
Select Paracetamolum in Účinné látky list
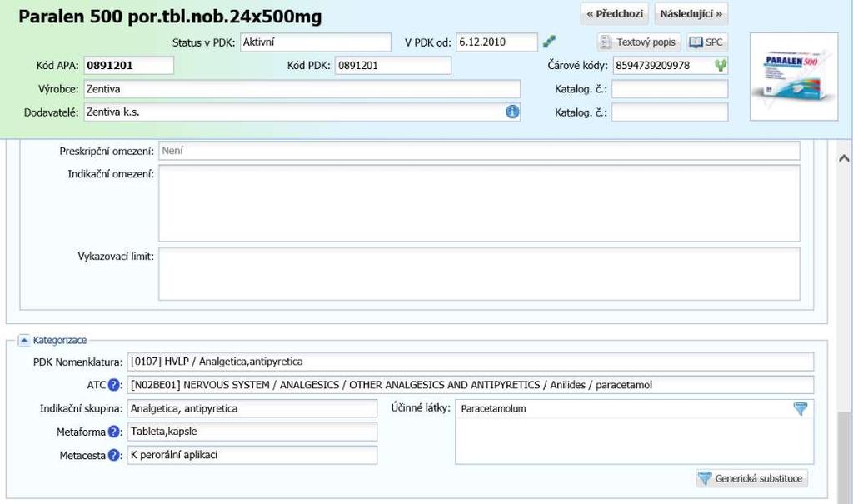click(493, 409)
